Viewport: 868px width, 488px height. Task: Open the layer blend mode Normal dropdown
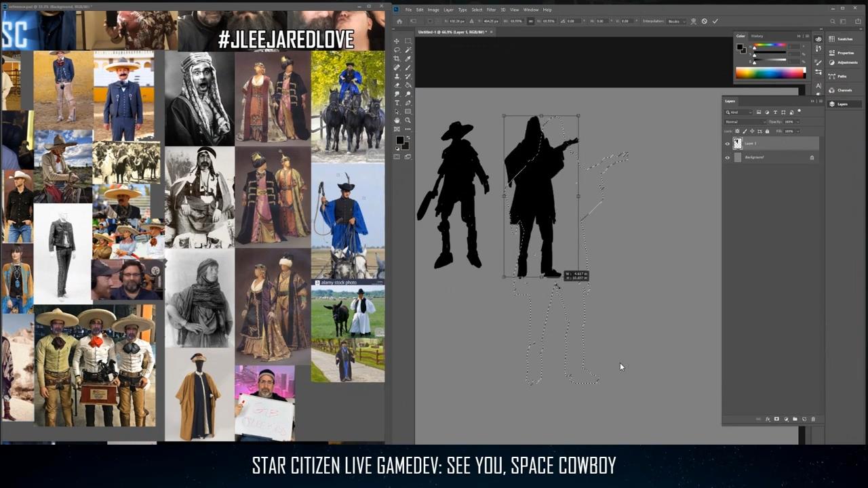coord(744,122)
